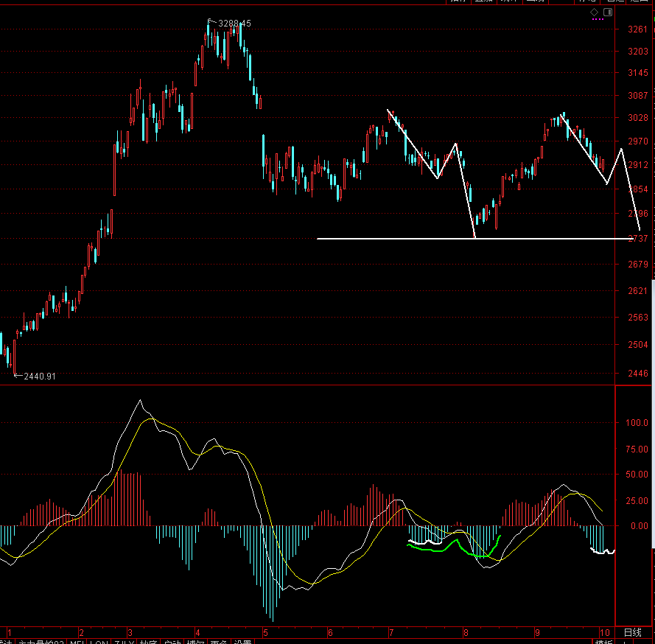Jump to month 8 on the time axis
Image resolution: width=655 pixels, height=644 pixels.
466,632
